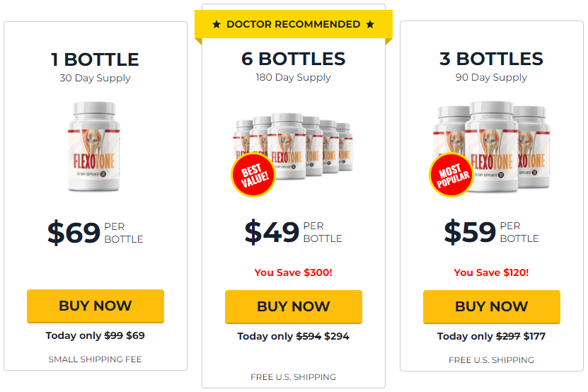
Task: Click BUY NOW for 6 bottles
Action: (x=293, y=306)
